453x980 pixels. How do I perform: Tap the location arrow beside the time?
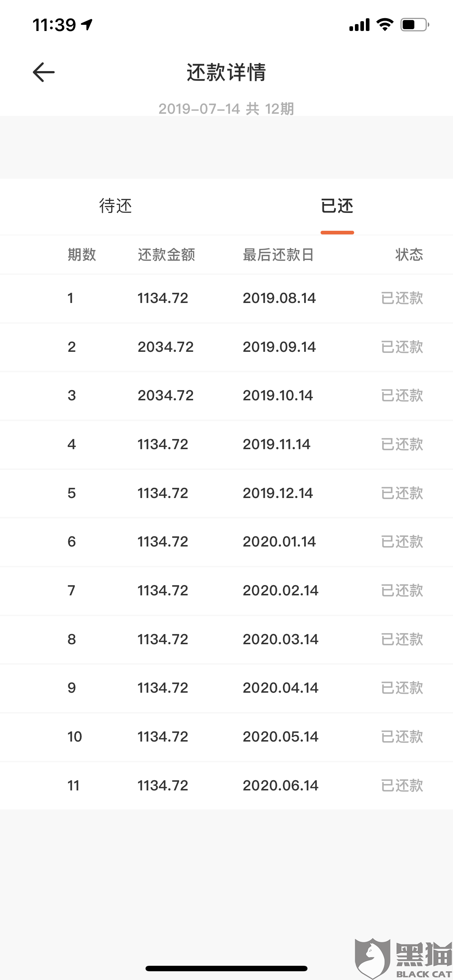[x=87, y=25]
